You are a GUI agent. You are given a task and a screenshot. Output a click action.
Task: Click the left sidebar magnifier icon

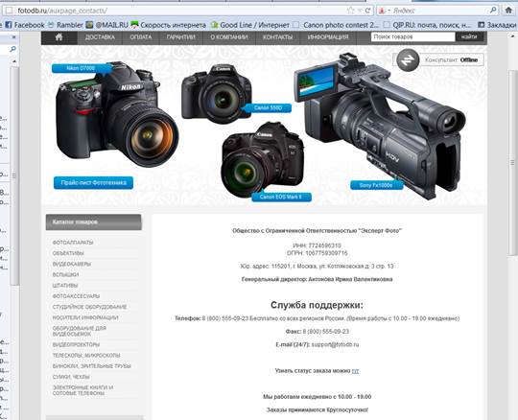[12, 49]
